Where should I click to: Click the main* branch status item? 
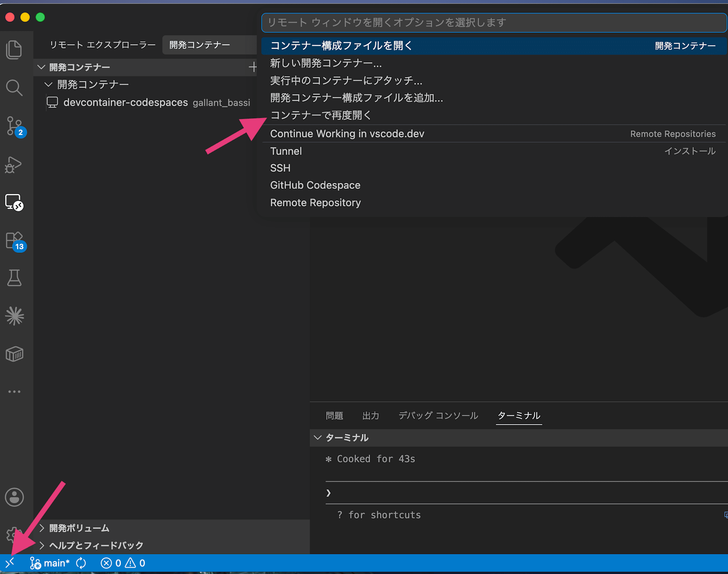(x=50, y=563)
